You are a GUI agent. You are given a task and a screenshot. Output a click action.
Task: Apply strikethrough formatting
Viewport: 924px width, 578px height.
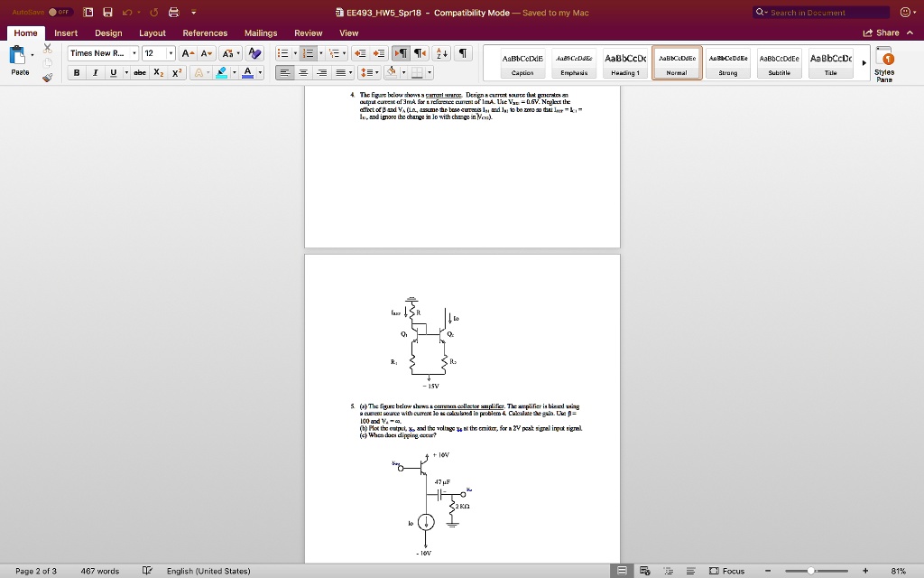(139, 72)
